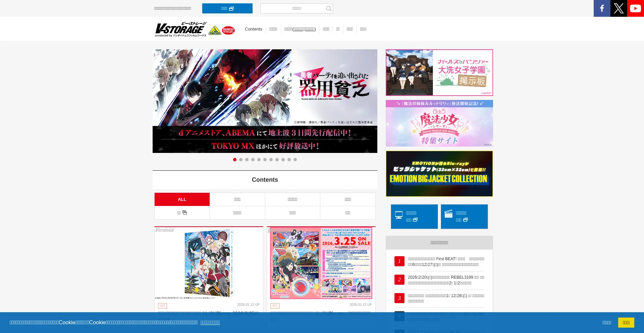Screen dimensions: 644x333
Task: Click the Emotion triangle logo
Action: [215, 31]
